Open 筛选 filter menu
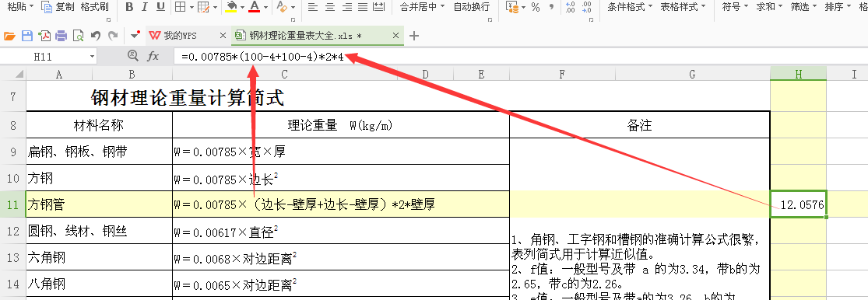Viewport: 868px width, 300px height. coord(803,7)
